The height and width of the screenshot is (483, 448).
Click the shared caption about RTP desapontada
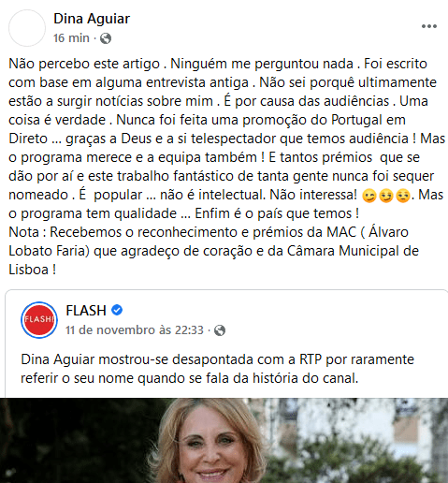(217, 369)
